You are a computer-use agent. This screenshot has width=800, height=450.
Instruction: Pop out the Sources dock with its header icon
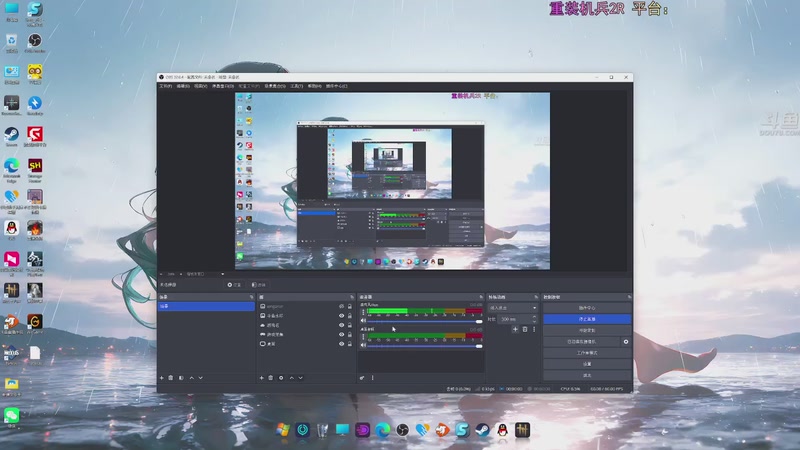pos(352,297)
